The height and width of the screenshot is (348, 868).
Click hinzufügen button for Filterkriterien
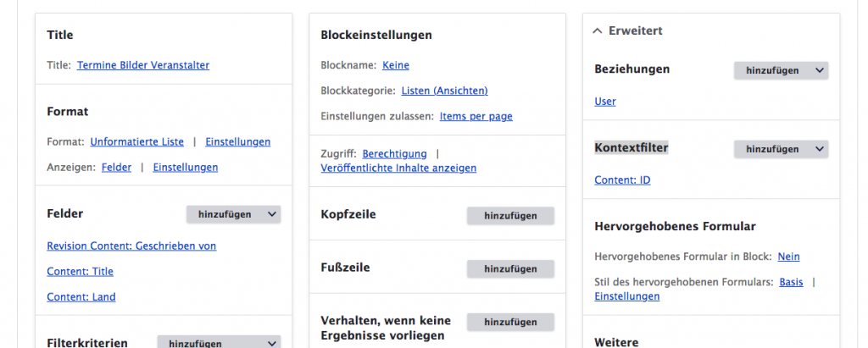pyautogui.click(x=195, y=343)
